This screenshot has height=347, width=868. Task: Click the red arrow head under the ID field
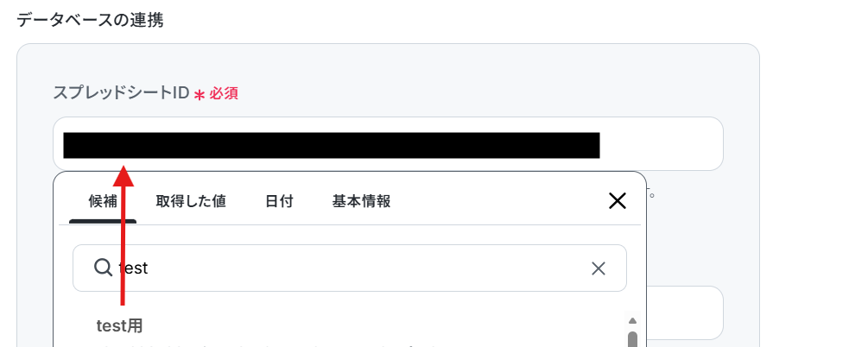point(124,175)
